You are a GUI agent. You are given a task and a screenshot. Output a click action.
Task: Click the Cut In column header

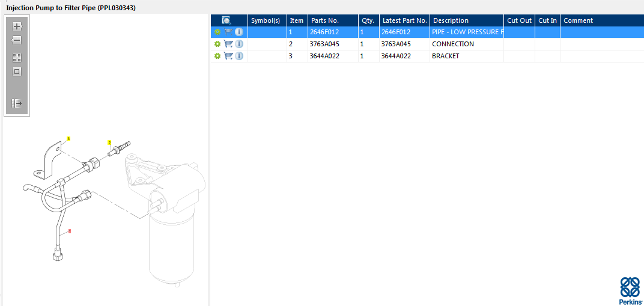pyautogui.click(x=547, y=20)
